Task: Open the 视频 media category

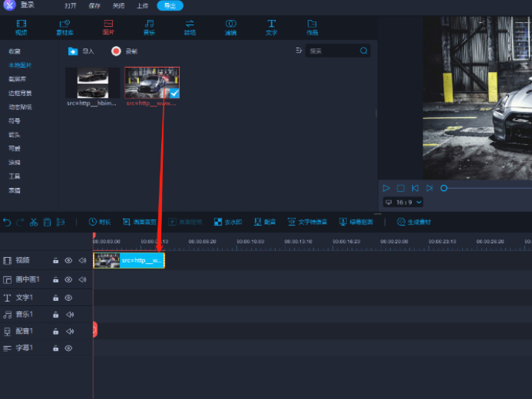Action: coord(21,27)
